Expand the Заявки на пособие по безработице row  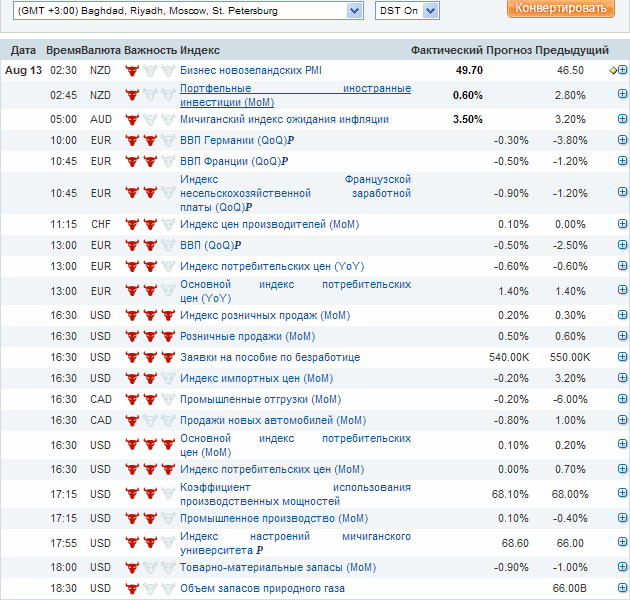click(622, 356)
